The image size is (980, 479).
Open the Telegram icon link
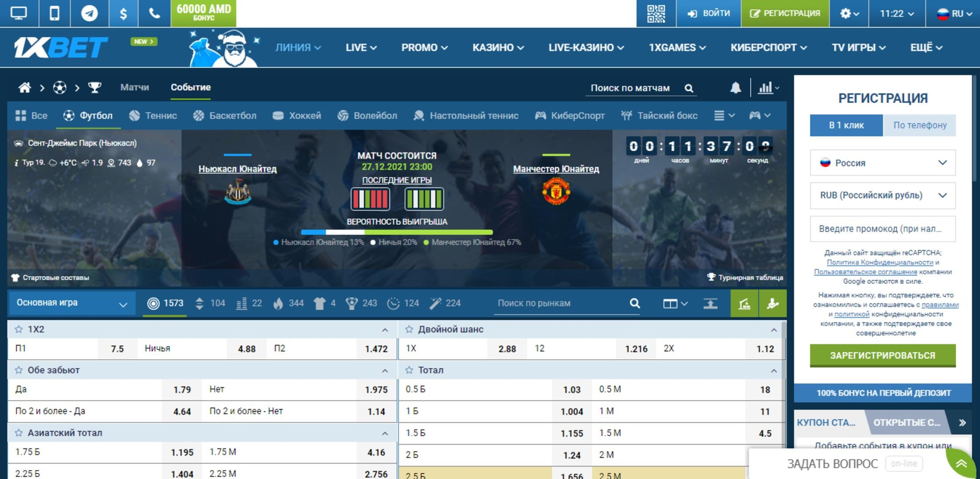89,13
